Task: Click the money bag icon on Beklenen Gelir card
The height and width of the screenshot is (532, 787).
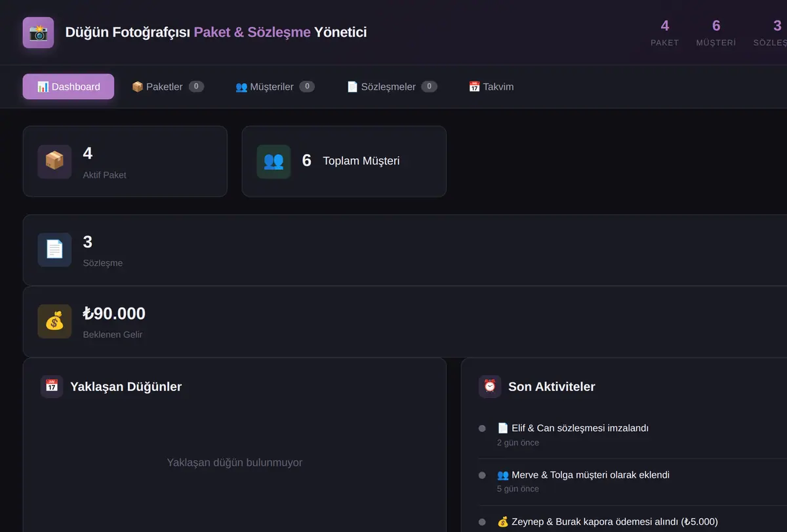Action: [54, 321]
